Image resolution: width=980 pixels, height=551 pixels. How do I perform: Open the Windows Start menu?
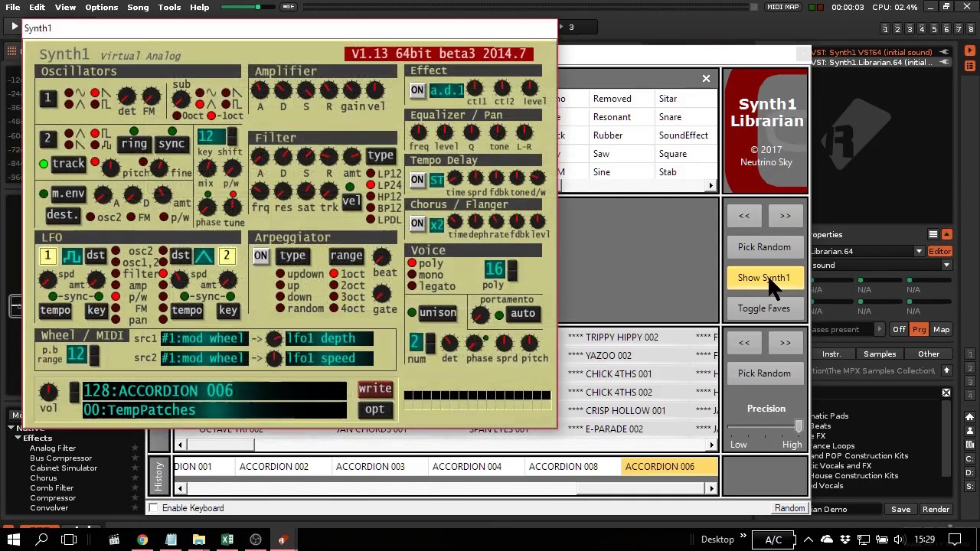tap(13, 540)
